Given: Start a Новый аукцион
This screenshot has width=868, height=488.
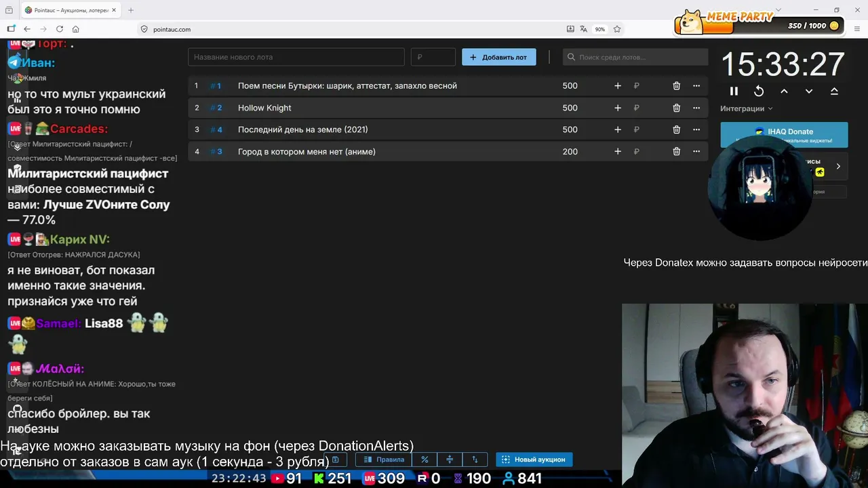Looking at the screenshot, I should [x=534, y=460].
